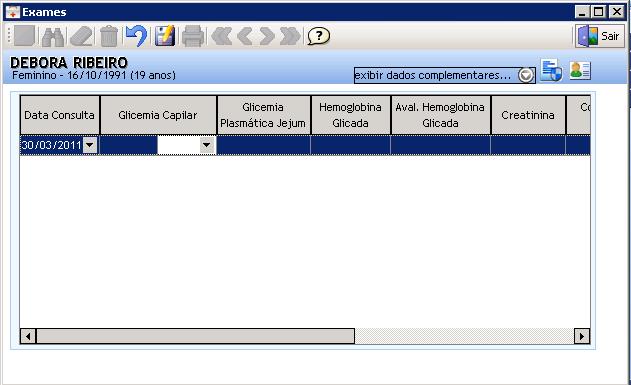Image resolution: width=631 pixels, height=385 pixels.
Task: Click the DEBORA RIBEIRO patient name
Action: [x=69, y=62]
